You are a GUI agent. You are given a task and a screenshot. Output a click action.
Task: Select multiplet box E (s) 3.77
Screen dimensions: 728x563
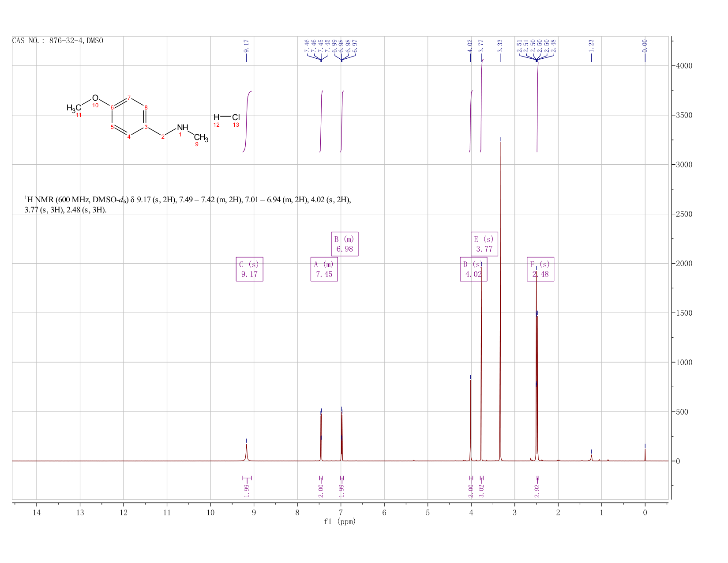484,244
